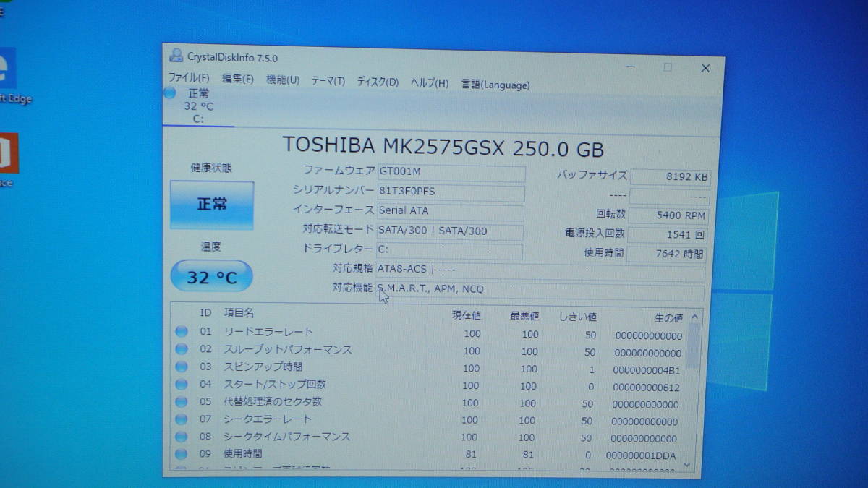Click the raw value 0000000004B1

pos(647,371)
